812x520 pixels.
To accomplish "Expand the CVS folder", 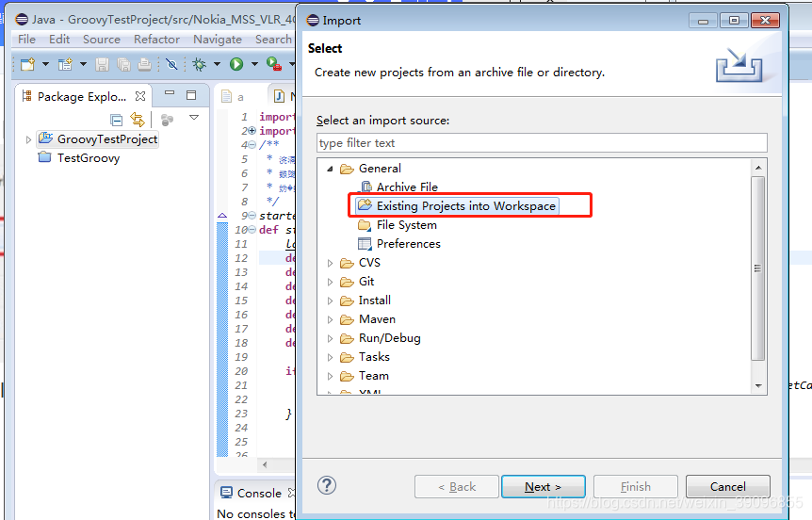I will [330, 263].
